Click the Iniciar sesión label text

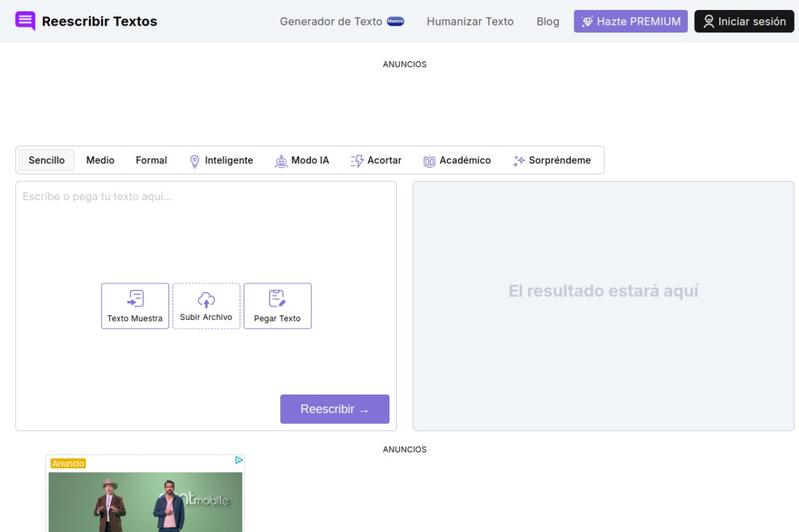pyautogui.click(x=752, y=21)
